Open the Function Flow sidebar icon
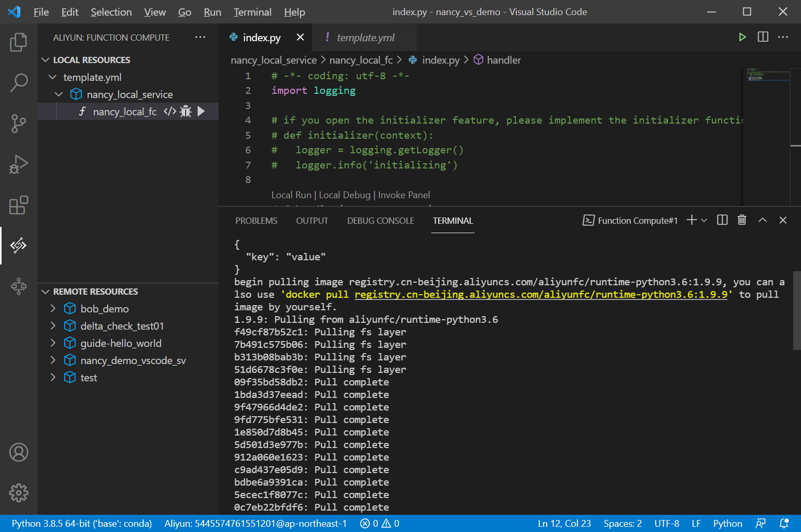This screenshot has width=801, height=532. (19, 286)
